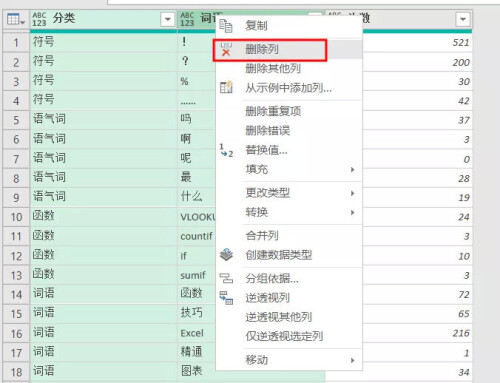Click cell 函数 in row 10
Viewport: 500px width, 383px height.
[103, 217]
